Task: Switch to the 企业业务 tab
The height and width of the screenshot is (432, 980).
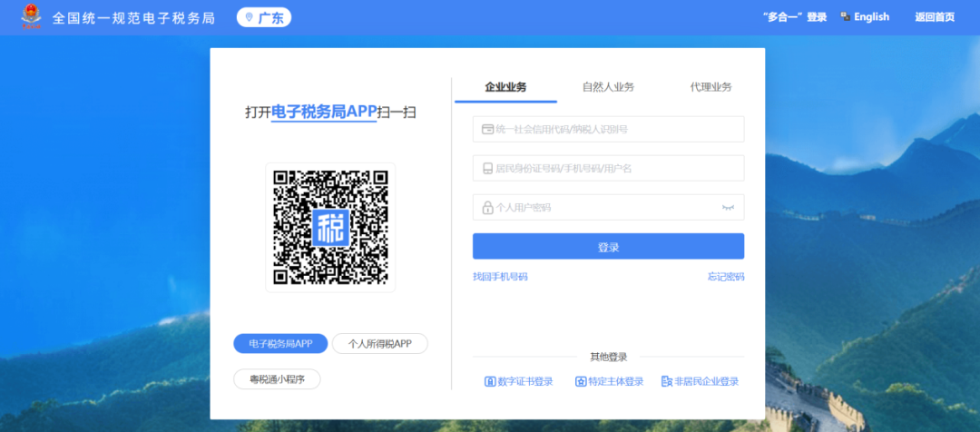Action: pyautogui.click(x=505, y=87)
